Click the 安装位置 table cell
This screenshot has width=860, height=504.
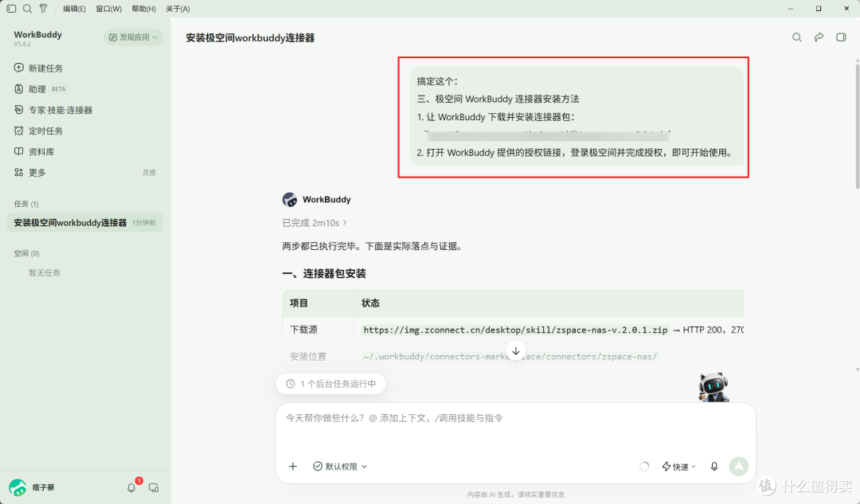click(x=308, y=357)
